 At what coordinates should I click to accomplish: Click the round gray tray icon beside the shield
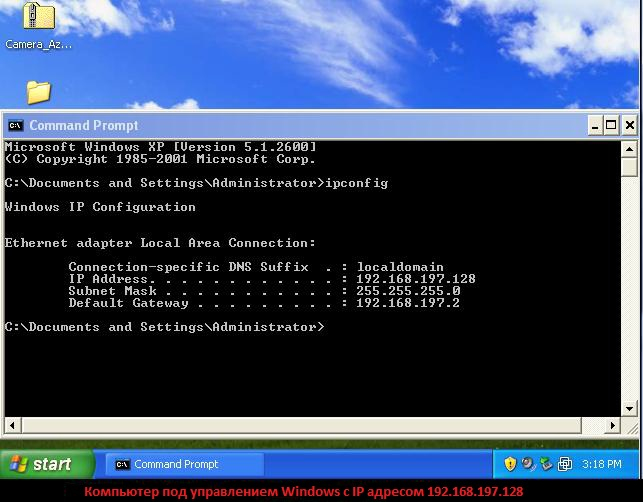528,464
